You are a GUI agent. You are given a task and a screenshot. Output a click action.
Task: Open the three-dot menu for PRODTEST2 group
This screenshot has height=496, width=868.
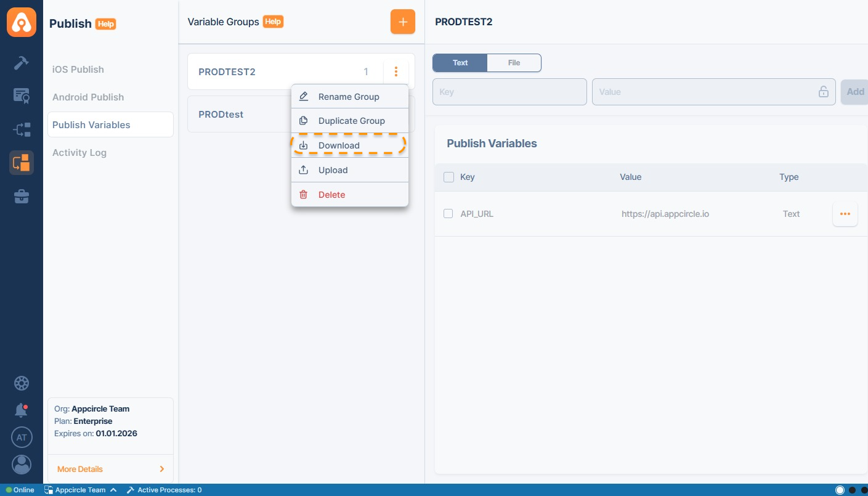coord(396,72)
